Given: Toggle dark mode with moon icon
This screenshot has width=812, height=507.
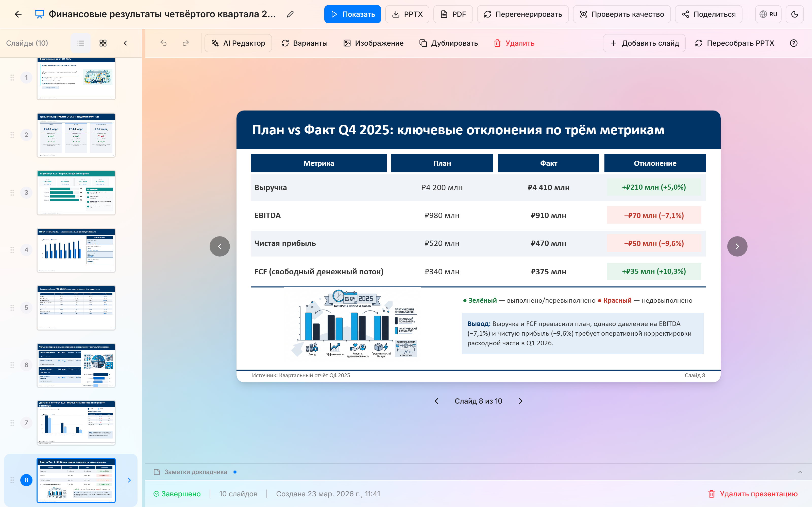Looking at the screenshot, I should [x=794, y=14].
